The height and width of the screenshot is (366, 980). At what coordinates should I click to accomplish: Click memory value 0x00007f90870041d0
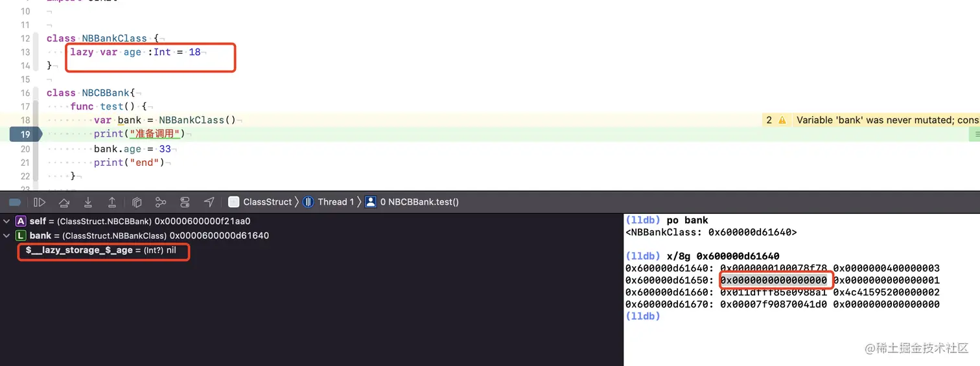point(774,304)
